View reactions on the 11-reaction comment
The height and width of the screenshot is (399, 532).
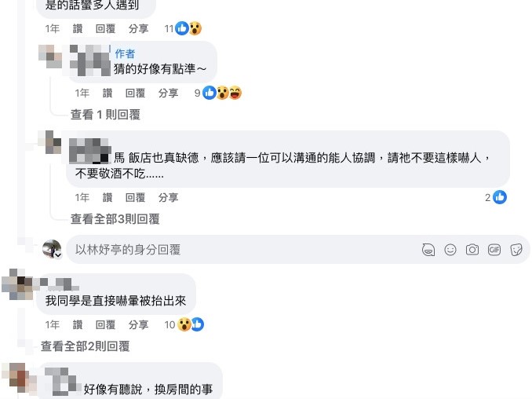(183, 28)
